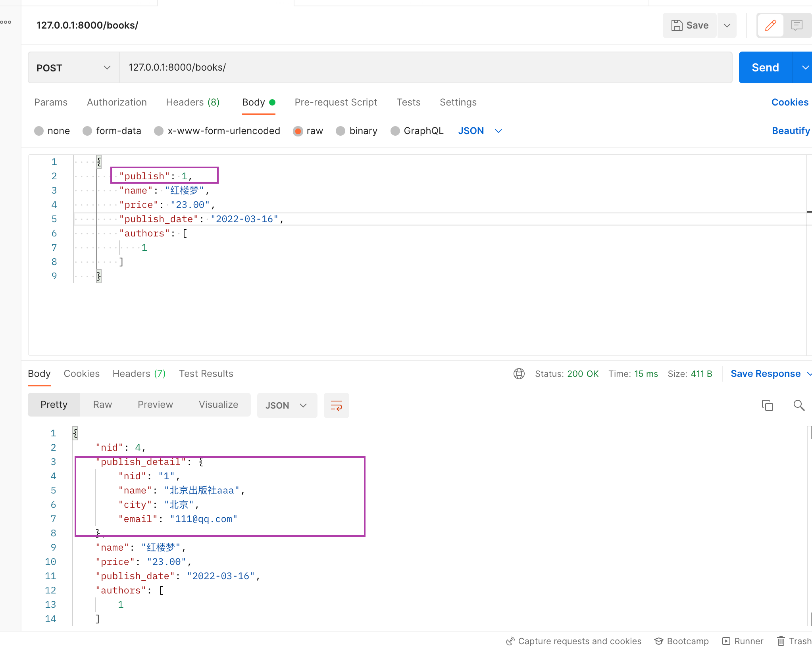Select the GraphQL radio button

pyautogui.click(x=395, y=131)
